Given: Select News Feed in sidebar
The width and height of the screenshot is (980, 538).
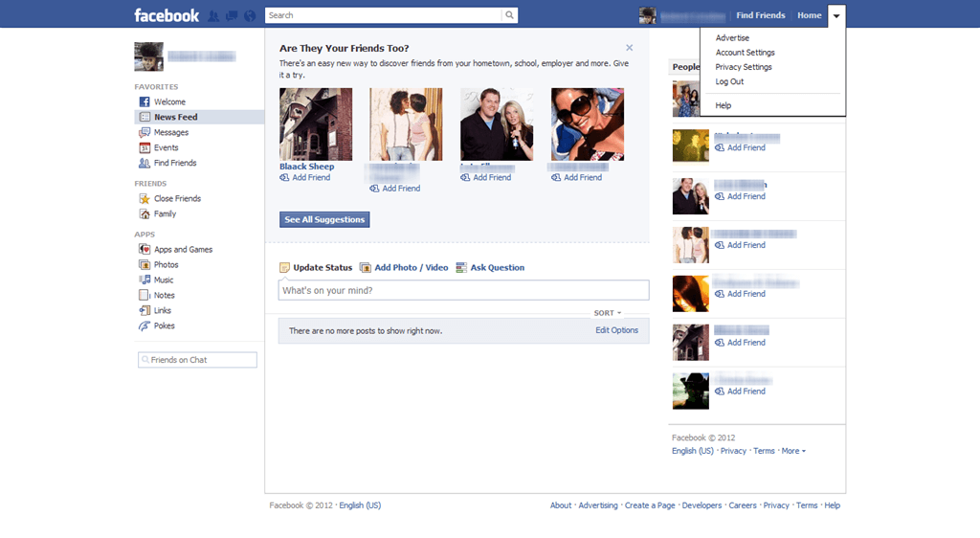Looking at the screenshot, I should 199,117.
